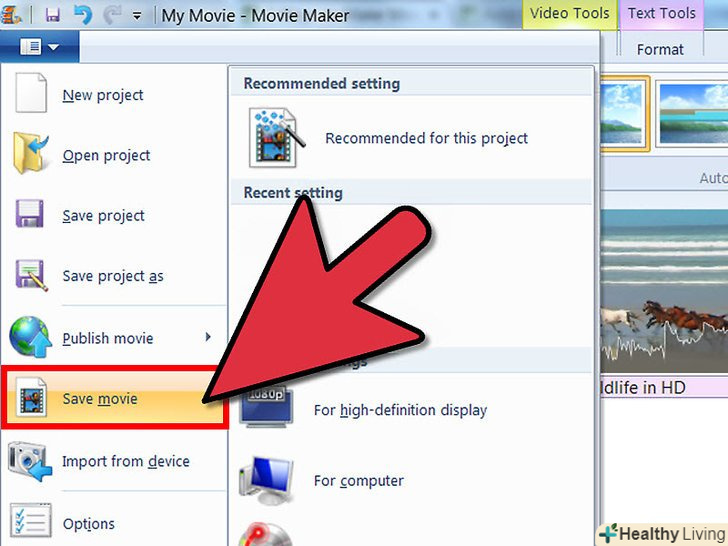
Task: Click the computer monitor icon
Action: click(266, 480)
